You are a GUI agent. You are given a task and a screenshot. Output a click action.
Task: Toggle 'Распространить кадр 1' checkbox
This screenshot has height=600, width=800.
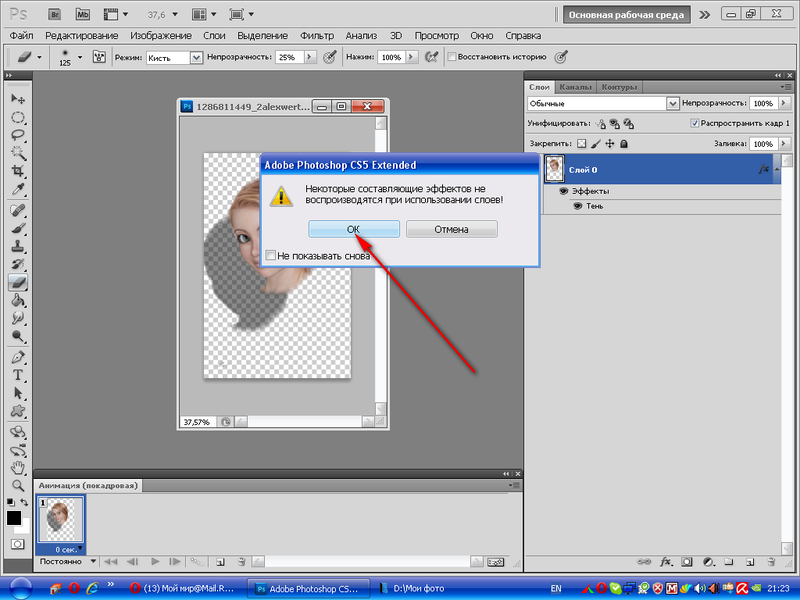(694, 123)
